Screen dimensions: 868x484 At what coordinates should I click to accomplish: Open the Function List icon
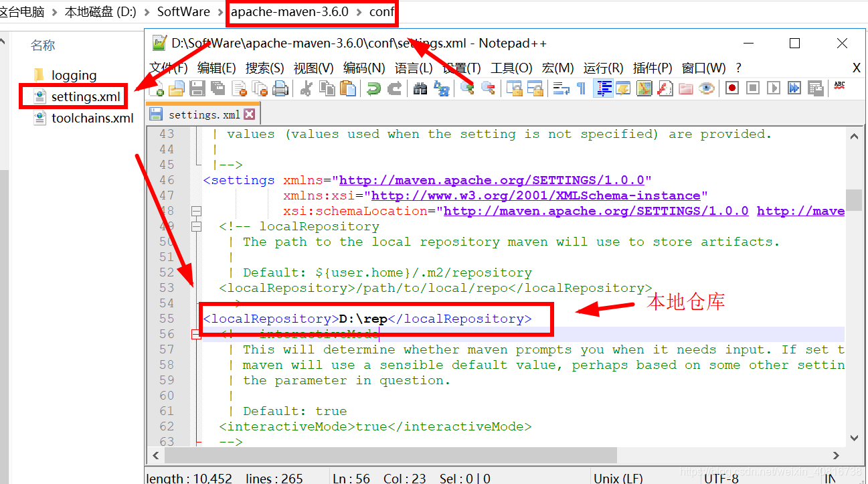click(665, 88)
